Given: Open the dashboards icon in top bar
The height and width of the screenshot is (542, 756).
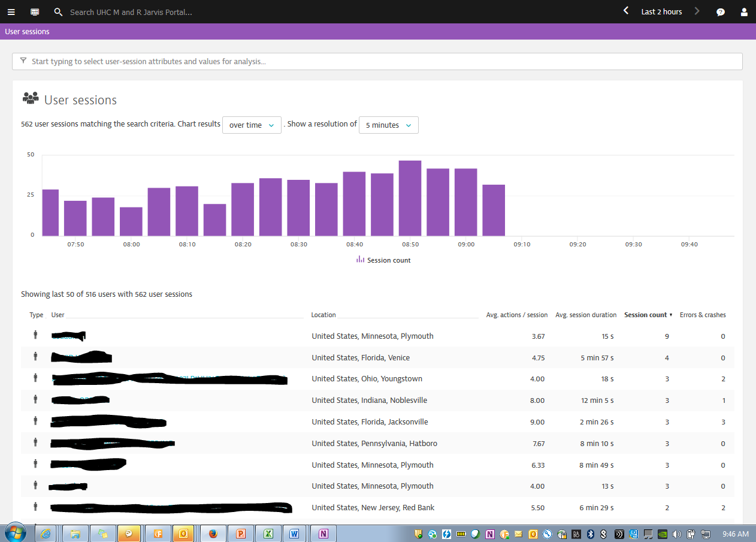Looking at the screenshot, I should pos(35,12).
